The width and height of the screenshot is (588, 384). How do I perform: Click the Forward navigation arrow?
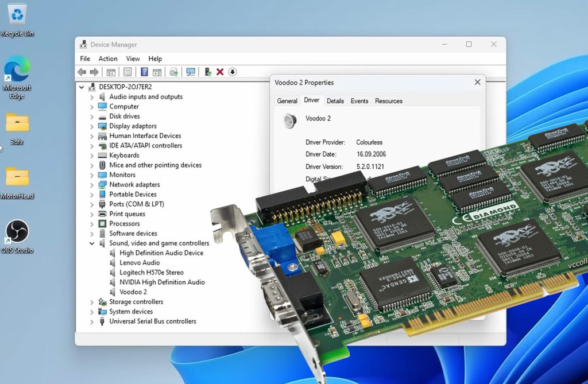(x=94, y=71)
